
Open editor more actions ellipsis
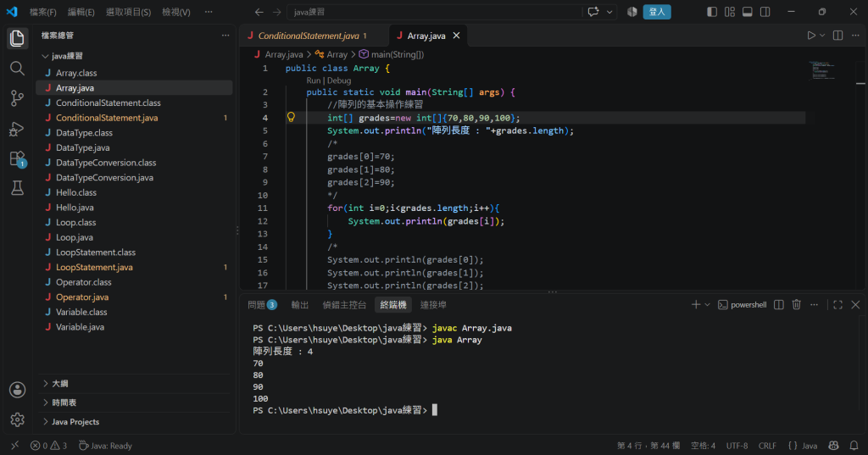[855, 36]
